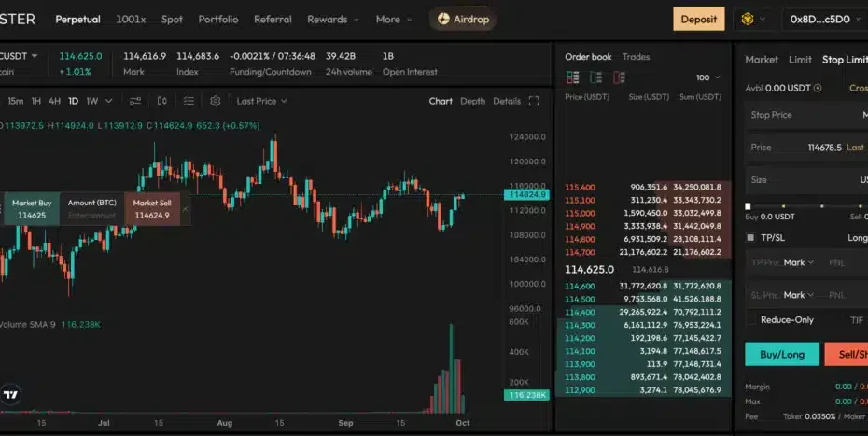
Task: Tick the Reduce-Only checkbox
Action: (750, 319)
